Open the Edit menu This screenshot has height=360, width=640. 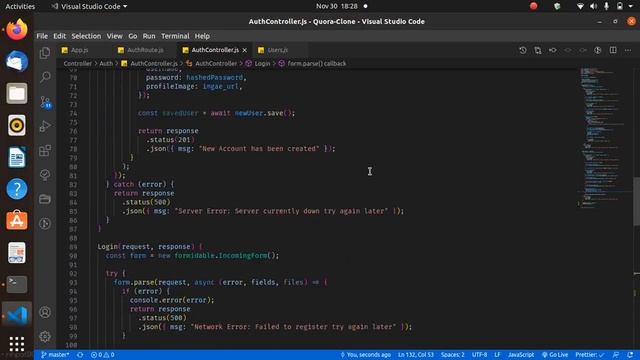point(59,36)
